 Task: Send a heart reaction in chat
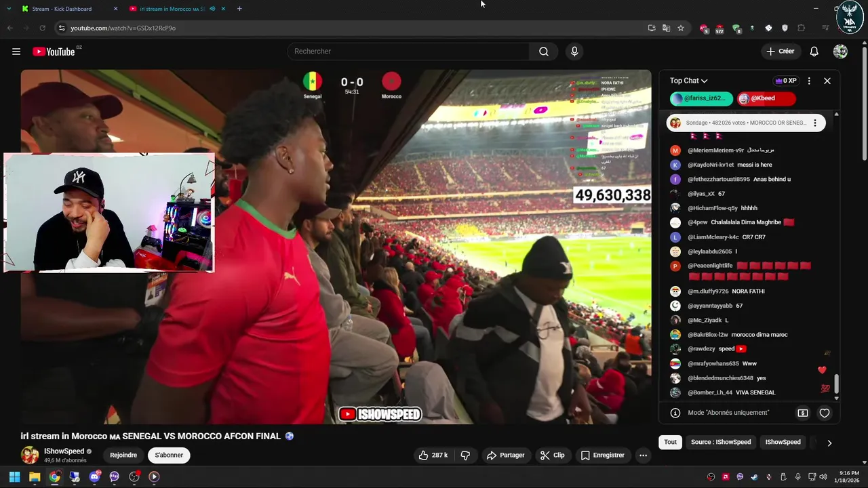coord(825,413)
